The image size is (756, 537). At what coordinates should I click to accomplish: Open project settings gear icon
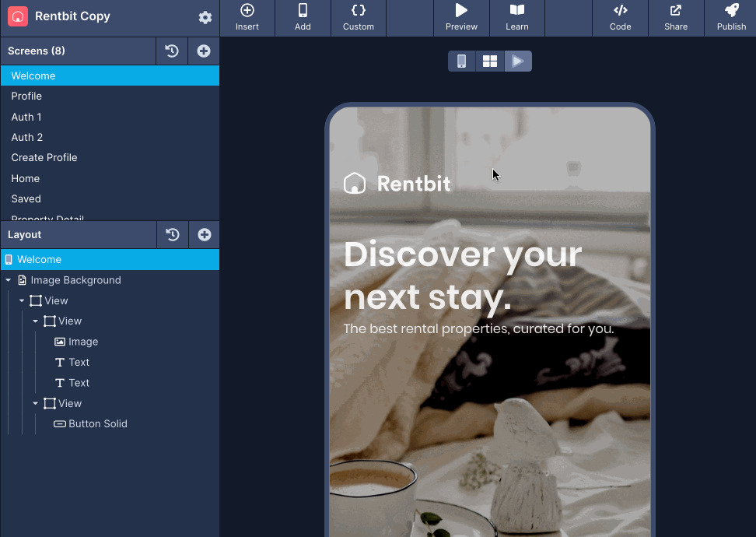[x=205, y=18]
